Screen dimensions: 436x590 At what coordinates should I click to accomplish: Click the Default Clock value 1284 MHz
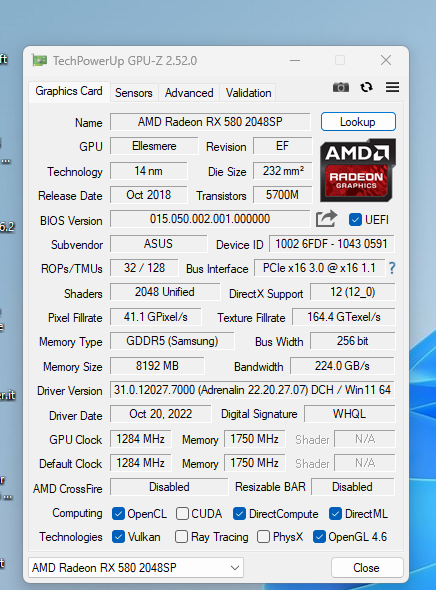[141, 463]
